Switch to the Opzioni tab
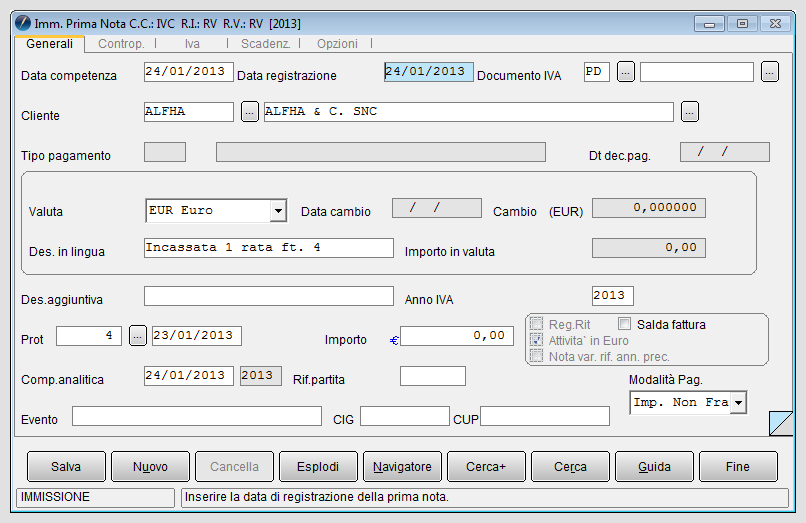 [337, 44]
